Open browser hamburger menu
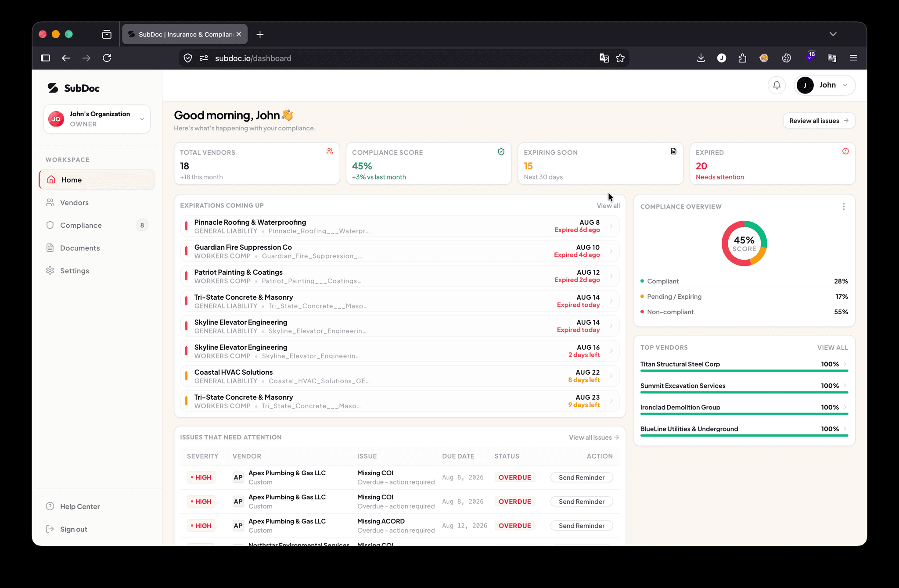The width and height of the screenshot is (899, 588). 853,58
